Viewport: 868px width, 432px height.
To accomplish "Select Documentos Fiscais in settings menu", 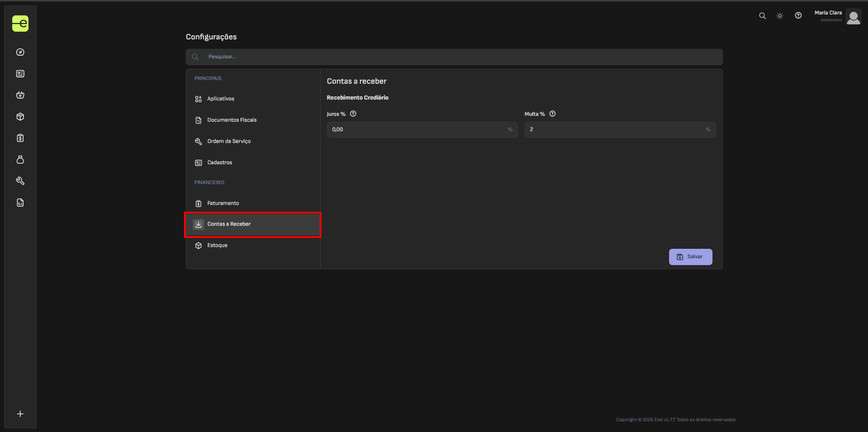I will point(231,120).
